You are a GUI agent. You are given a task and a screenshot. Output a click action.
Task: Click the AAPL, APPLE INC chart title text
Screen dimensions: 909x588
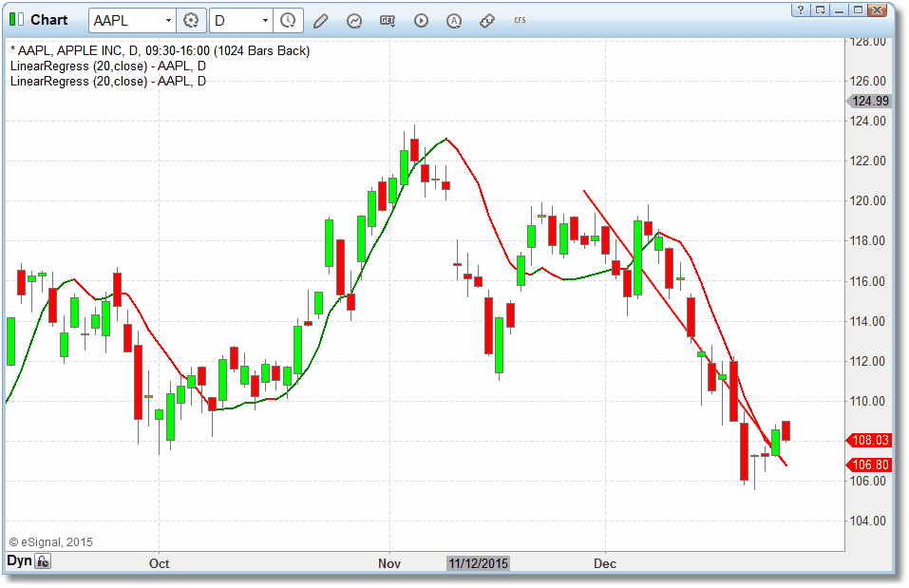pyautogui.click(x=160, y=51)
